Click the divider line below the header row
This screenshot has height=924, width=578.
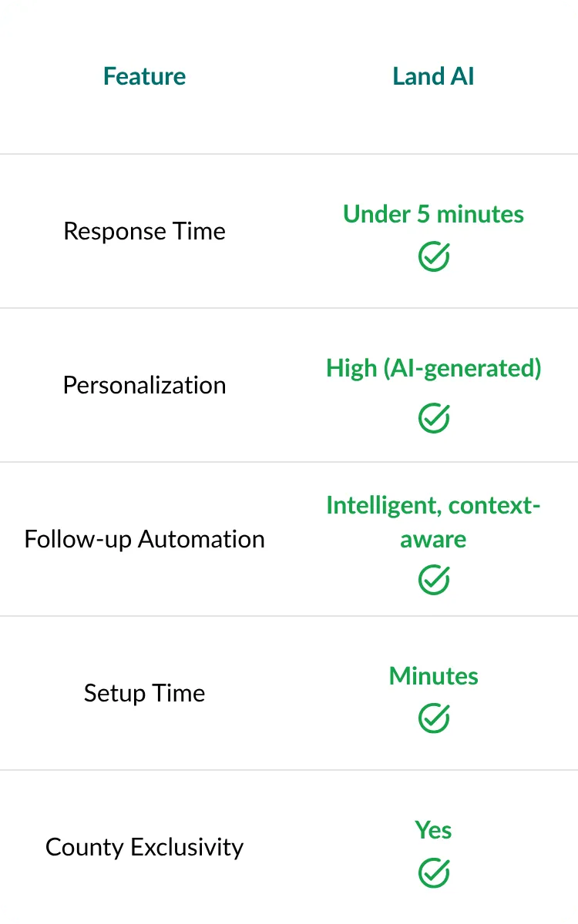289,154
